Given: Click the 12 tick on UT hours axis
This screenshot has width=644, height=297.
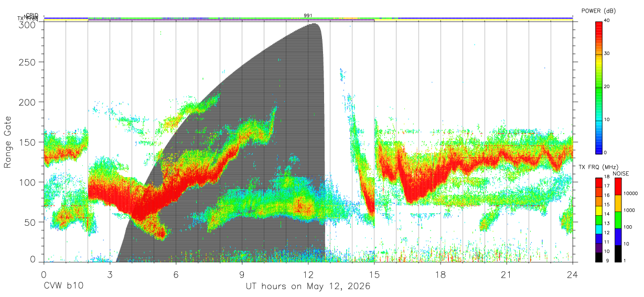Looking at the screenshot, I should click(x=308, y=274).
